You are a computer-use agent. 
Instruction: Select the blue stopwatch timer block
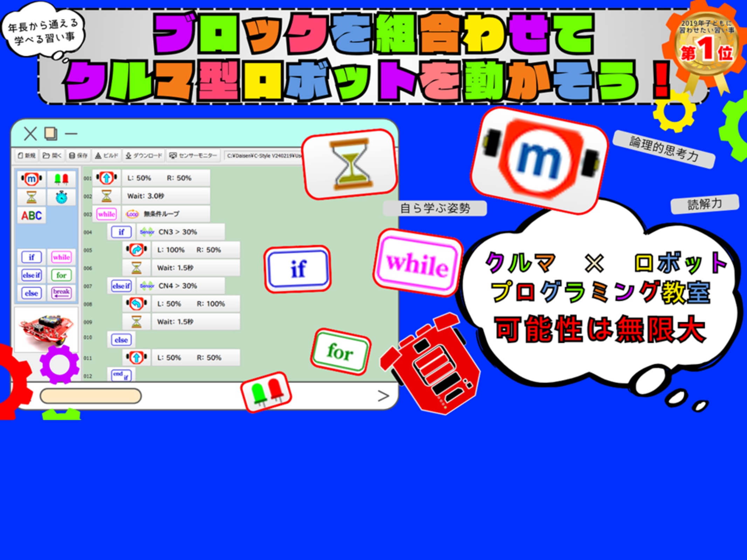coord(61,197)
